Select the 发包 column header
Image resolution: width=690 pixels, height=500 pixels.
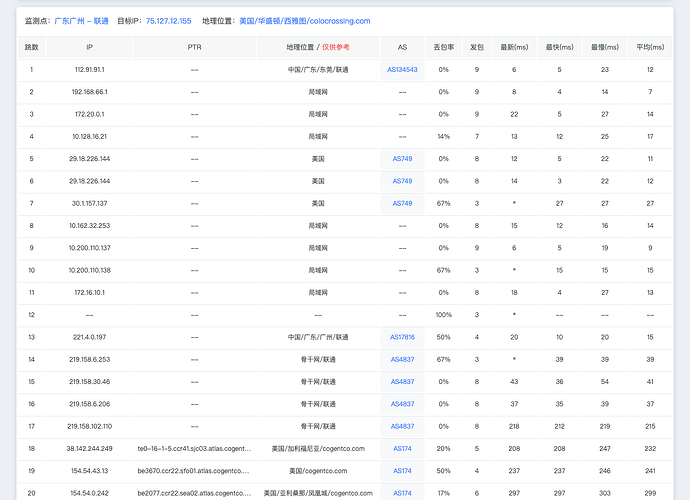[477, 47]
